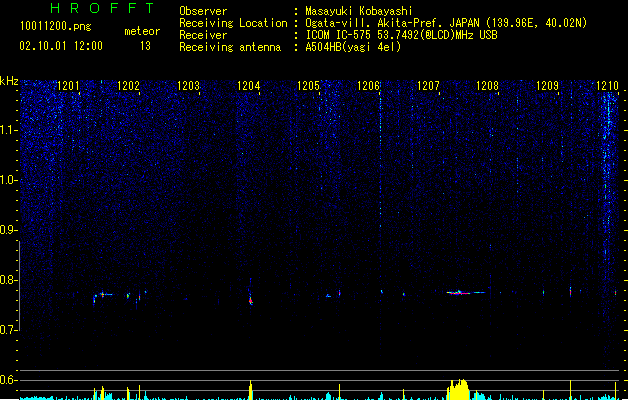
Task: Click the red meteor echo at 1204
Action: [x=251, y=301]
